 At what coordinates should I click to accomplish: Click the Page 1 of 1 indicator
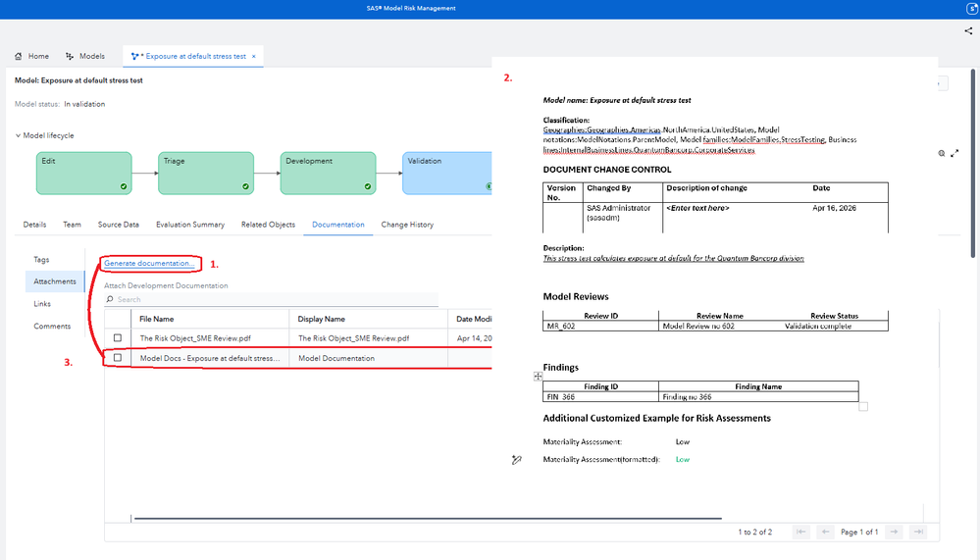pyautogui.click(x=859, y=532)
